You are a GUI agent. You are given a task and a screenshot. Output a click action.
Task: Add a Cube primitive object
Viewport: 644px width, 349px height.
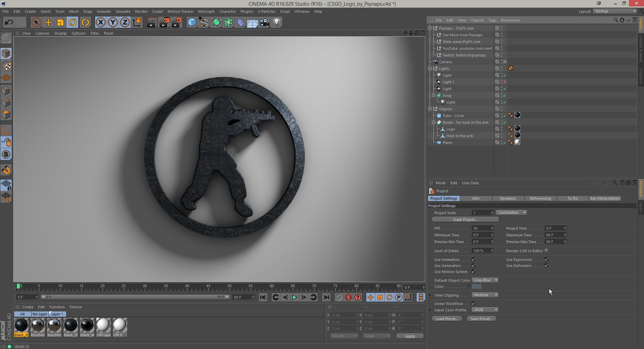(x=192, y=23)
